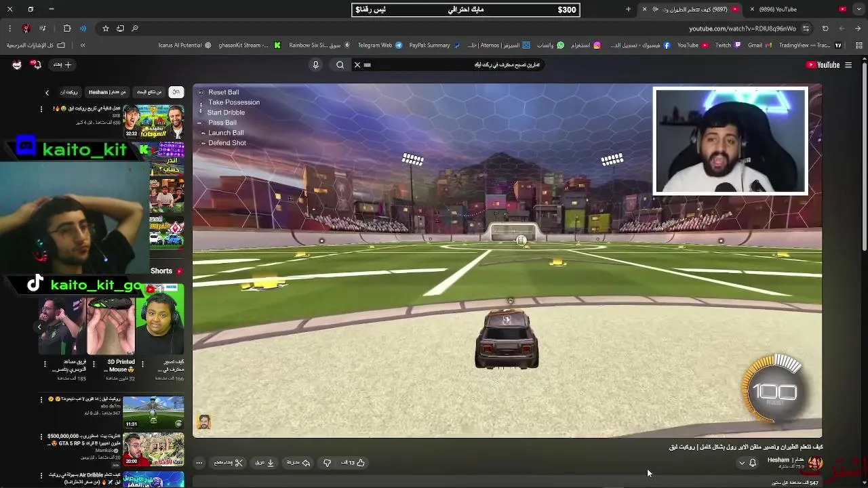Open the browser three-dot menu
868x488 pixels.
9,28
